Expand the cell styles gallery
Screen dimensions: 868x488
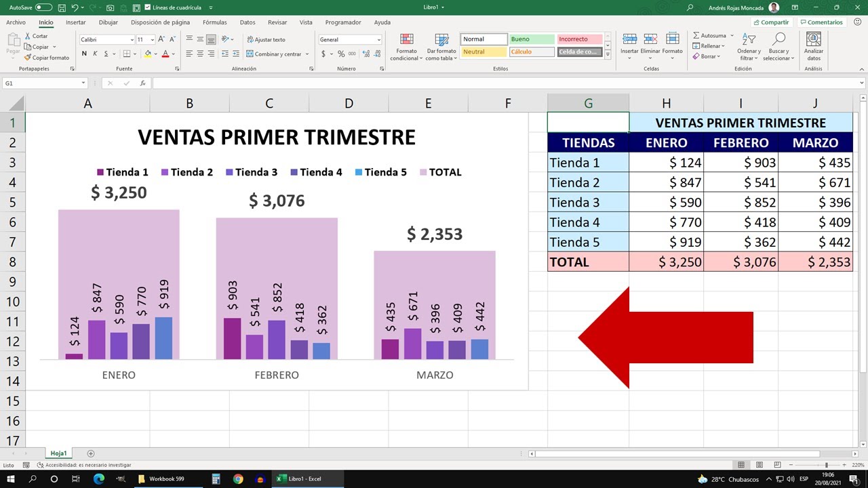608,54
